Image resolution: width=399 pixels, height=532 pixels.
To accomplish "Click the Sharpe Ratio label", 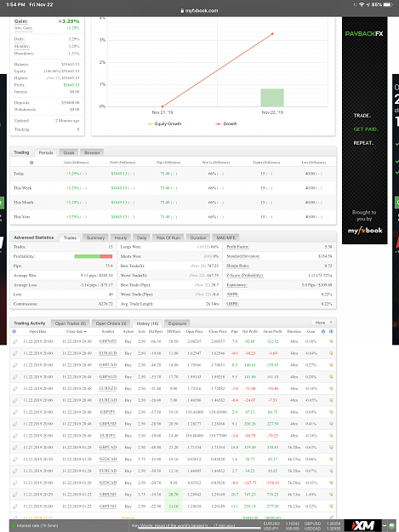I will pos(237,266).
